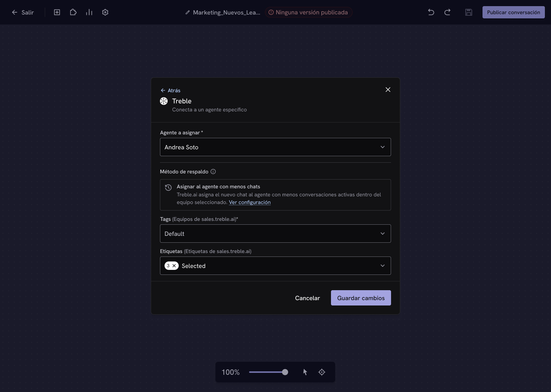This screenshot has height=392, width=551.
Task: Open the Tags Default dropdown
Action: [x=275, y=234]
